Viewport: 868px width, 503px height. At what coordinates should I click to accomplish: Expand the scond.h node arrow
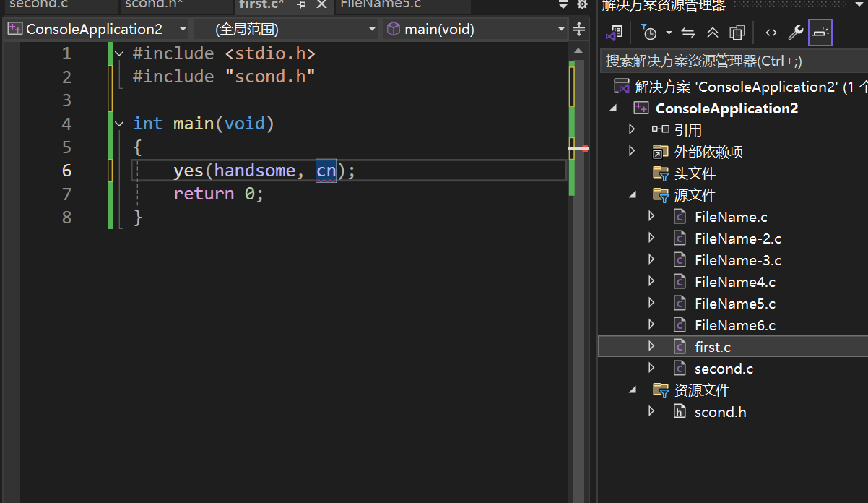coord(651,412)
